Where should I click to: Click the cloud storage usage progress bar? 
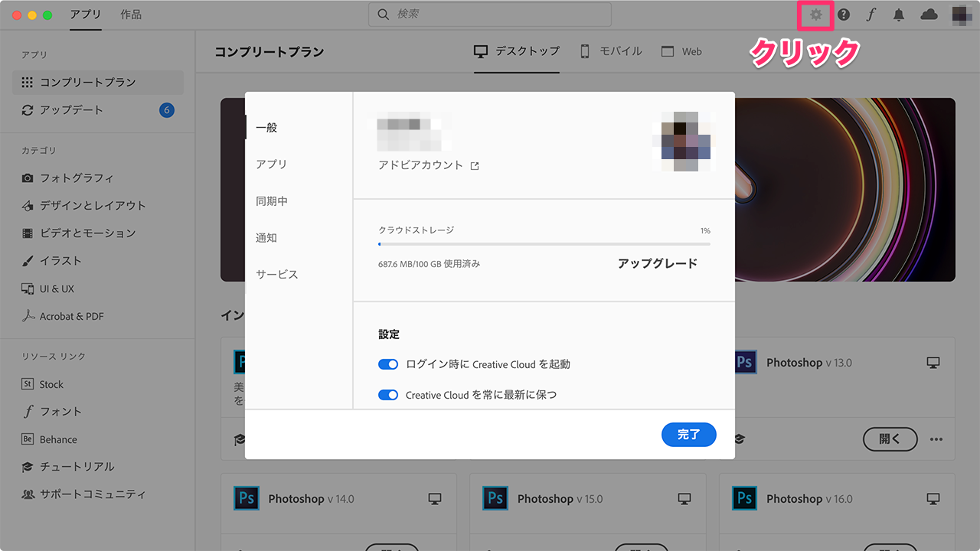[544, 244]
